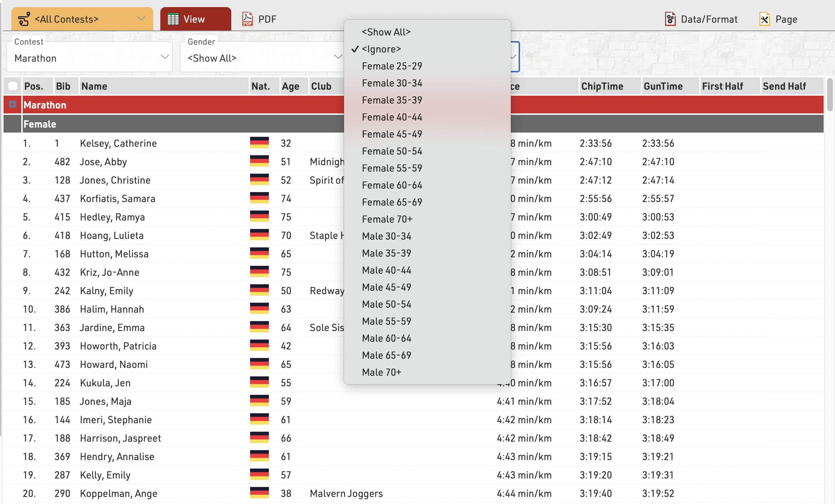Pick the checked <Ignore> option
This screenshot has height=504, width=835.
[381, 49]
